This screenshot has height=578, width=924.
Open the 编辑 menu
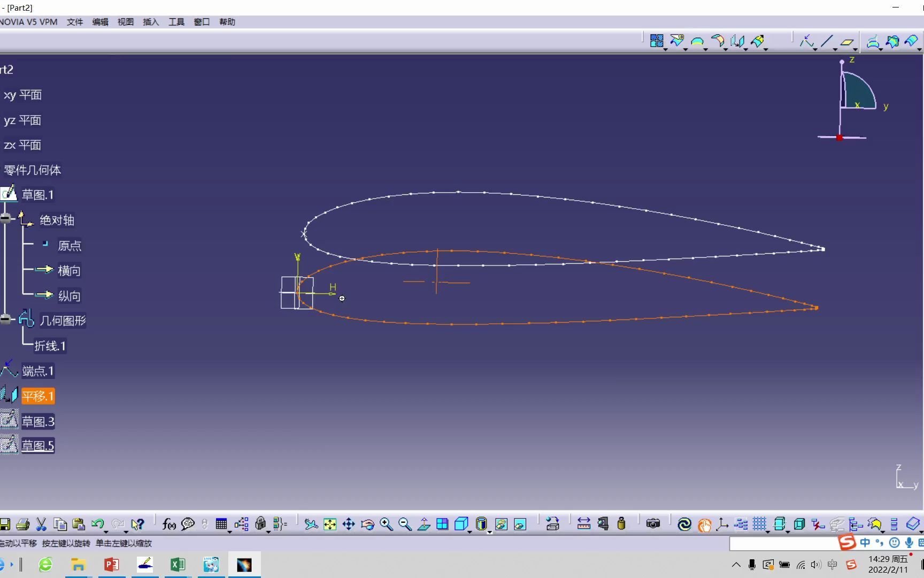click(x=100, y=22)
